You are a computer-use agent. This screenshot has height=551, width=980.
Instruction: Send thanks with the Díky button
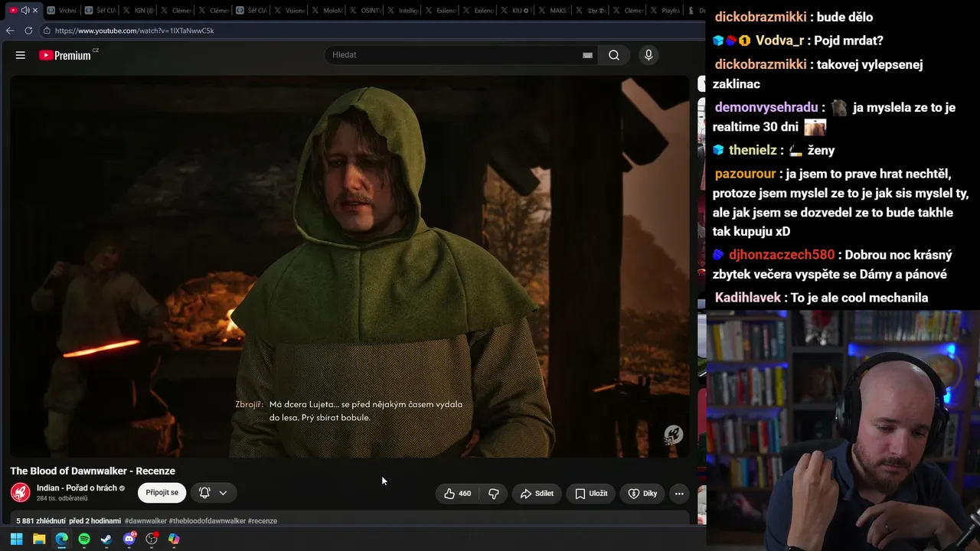point(642,494)
